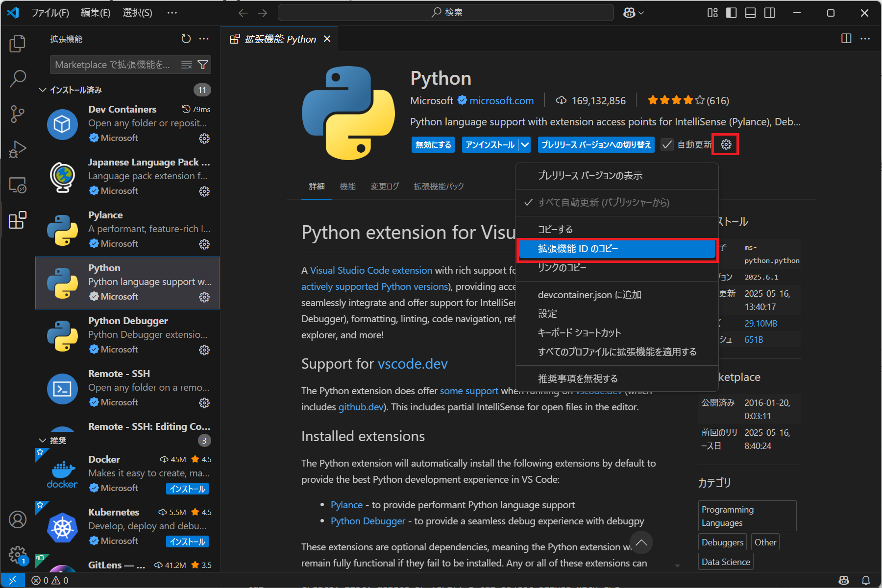The height and width of the screenshot is (588, 882).
Task: Install the Docker extension
Action: click(x=188, y=489)
